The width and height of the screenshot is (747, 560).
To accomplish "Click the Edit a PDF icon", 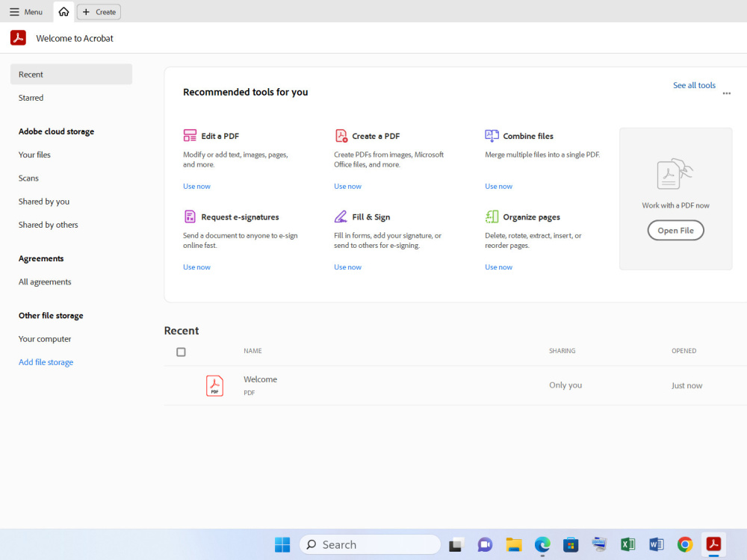I will [190, 136].
